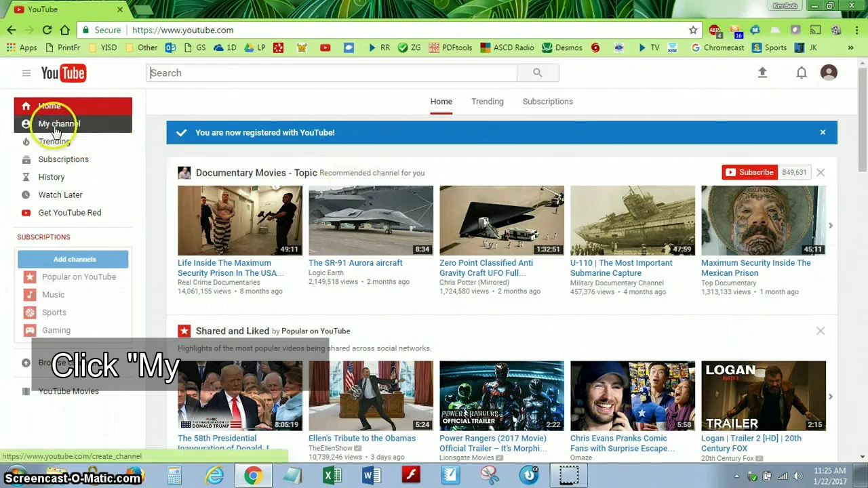Screen dimensions: 868x488
Task: Switch to the Trending tab
Action: [x=487, y=102]
